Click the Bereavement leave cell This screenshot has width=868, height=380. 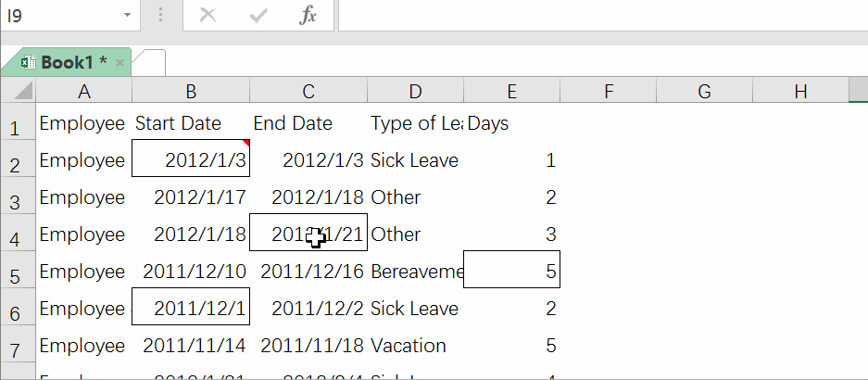[x=415, y=272]
